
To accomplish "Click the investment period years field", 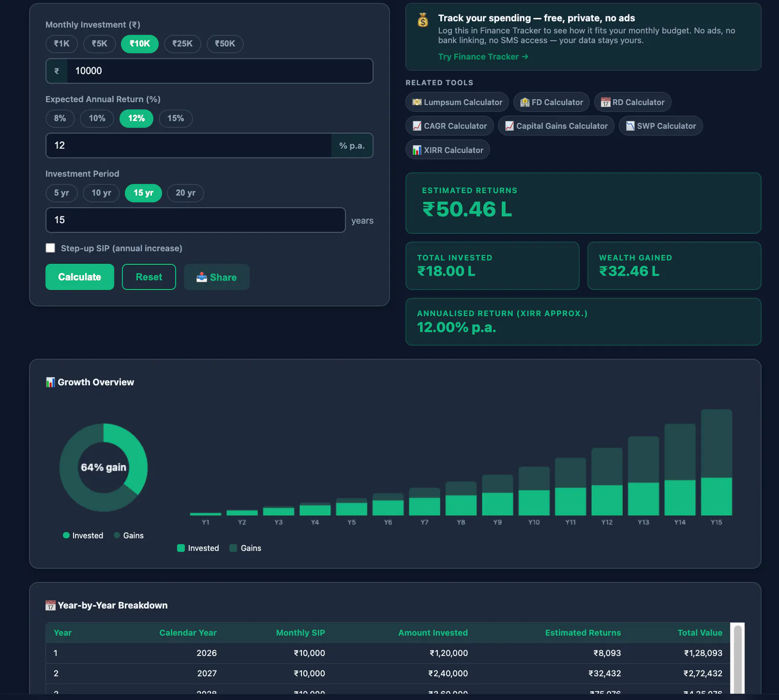I will point(195,220).
